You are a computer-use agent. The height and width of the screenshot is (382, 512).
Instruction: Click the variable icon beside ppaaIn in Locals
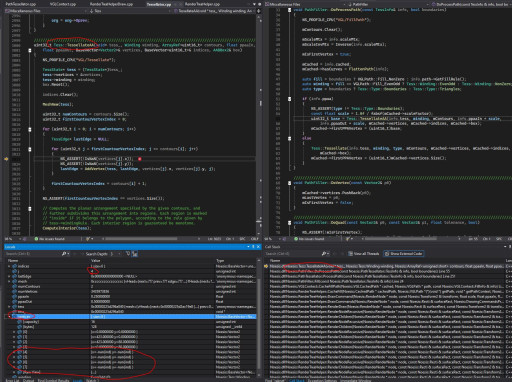click(x=15, y=296)
